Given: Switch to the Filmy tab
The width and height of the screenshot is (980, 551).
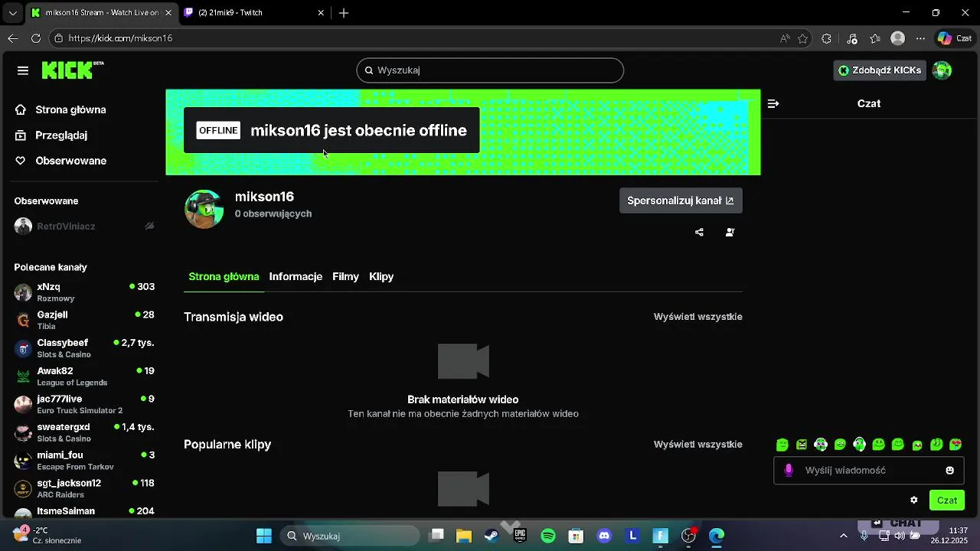Looking at the screenshot, I should (345, 276).
